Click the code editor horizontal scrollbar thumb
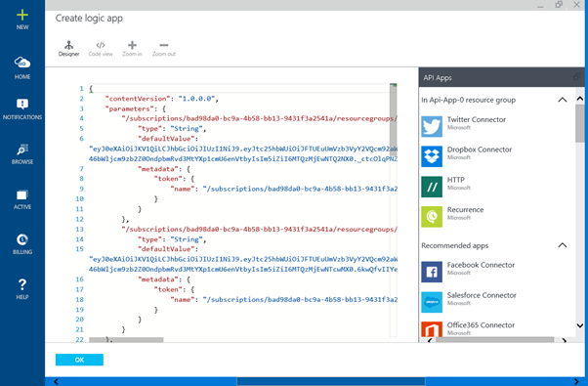This screenshot has height=386, width=588. [126, 339]
